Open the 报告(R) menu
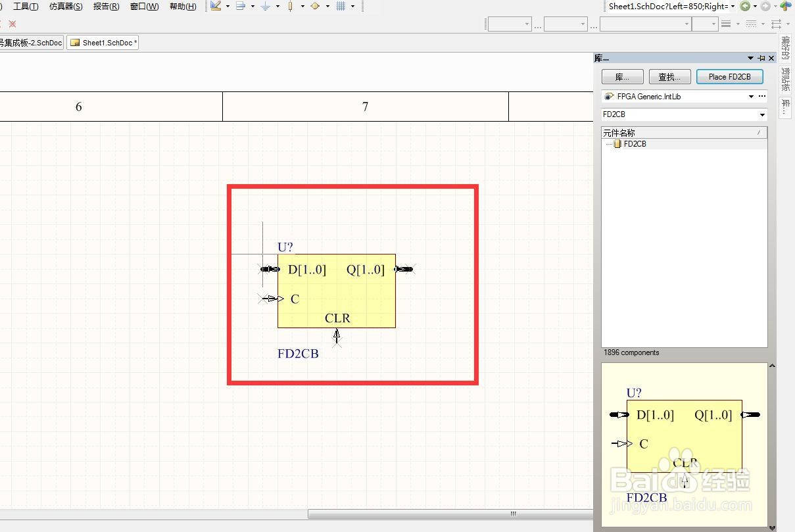This screenshot has height=532, width=795. [107, 7]
